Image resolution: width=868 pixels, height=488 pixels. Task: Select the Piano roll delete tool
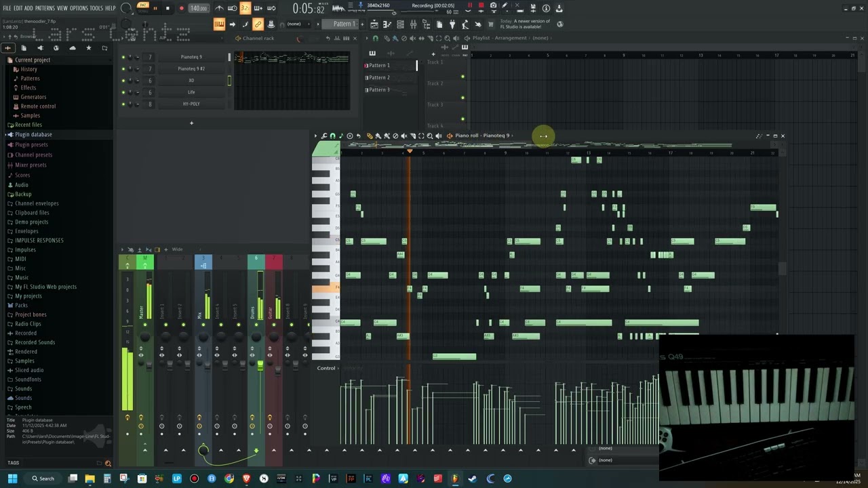click(395, 136)
